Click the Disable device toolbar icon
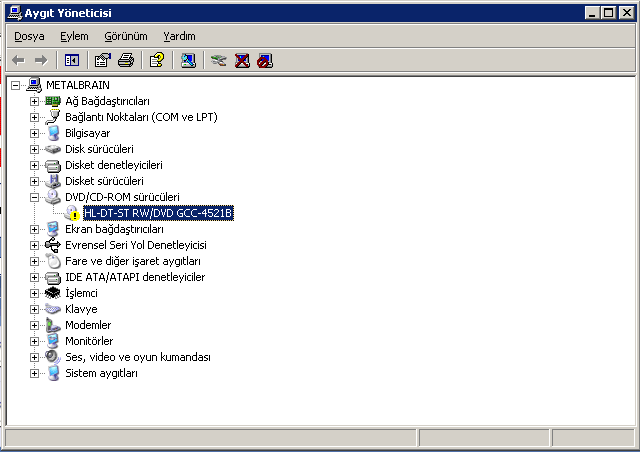640x452 pixels. 265,60
